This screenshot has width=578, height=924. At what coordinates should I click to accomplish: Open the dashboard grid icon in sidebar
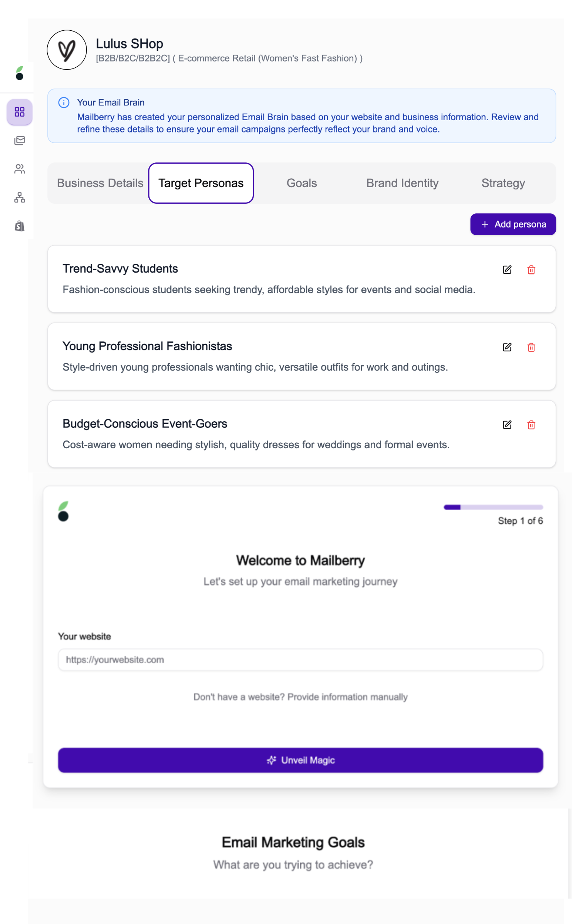(19, 112)
